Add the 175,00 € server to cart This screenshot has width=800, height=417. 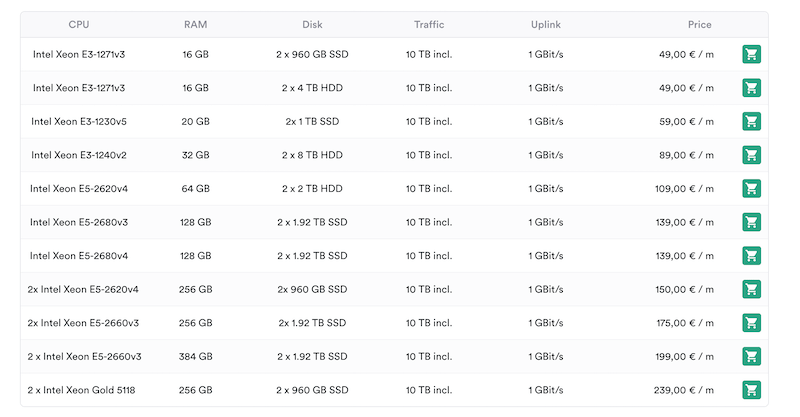click(x=751, y=323)
